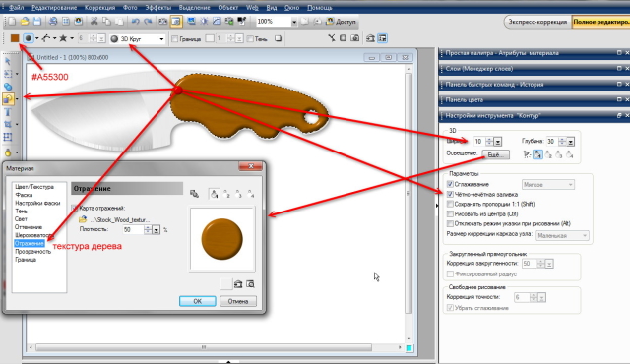Open the Эффекты menu

[x=157, y=8]
